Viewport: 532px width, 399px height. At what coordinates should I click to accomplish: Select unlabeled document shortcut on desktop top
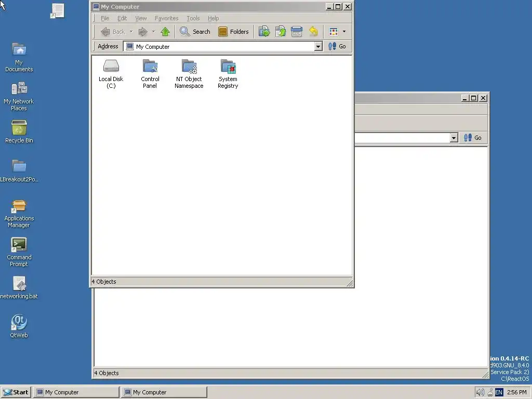[x=57, y=11]
